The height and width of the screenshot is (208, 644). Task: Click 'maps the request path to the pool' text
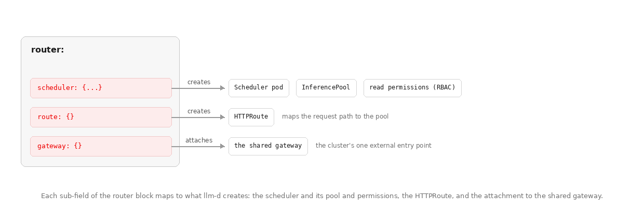tap(335, 116)
